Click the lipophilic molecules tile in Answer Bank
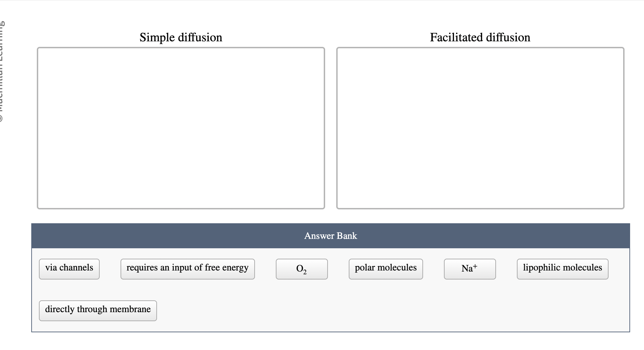Image resolution: width=644 pixels, height=350 pixels. click(562, 268)
